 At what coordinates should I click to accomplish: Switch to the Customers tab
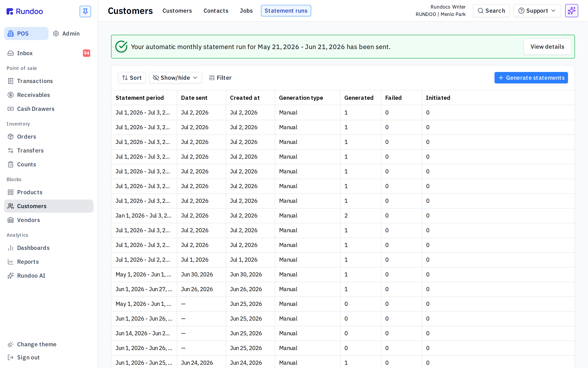[177, 11]
